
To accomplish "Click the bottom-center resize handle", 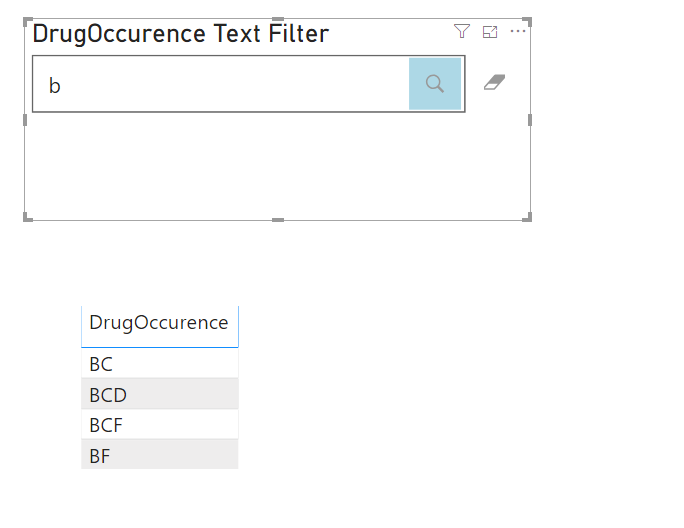I will click(278, 219).
